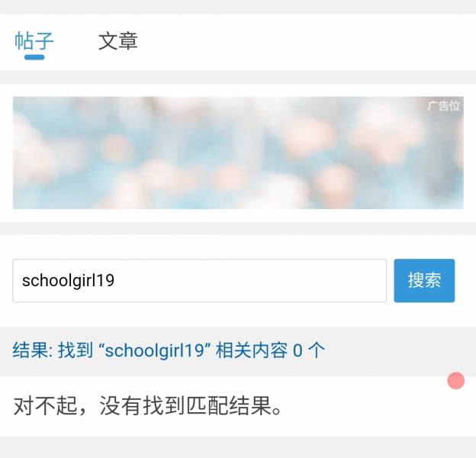Screen dimensions: 476x458
Task: Switch to the 帖子 tab
Action: (34, 41)
